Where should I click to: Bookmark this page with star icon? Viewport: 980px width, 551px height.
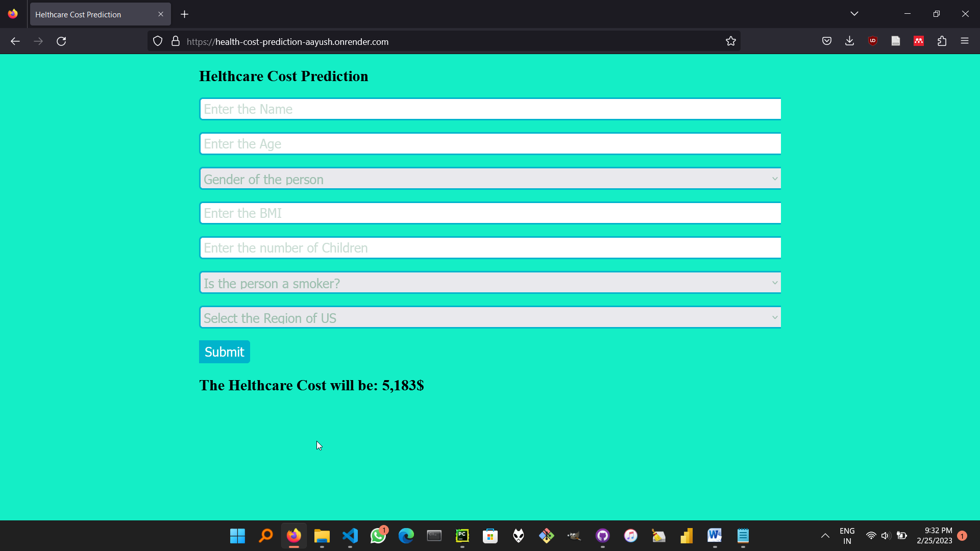[730, 41]
